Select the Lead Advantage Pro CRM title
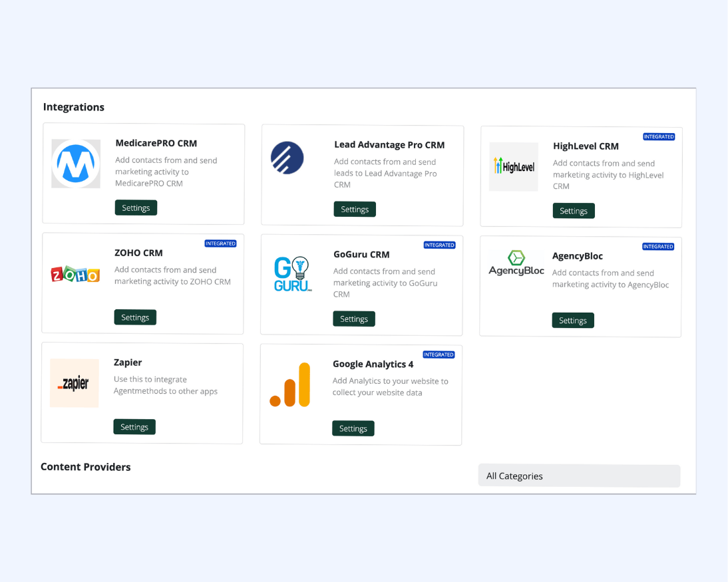 (389, 145)
